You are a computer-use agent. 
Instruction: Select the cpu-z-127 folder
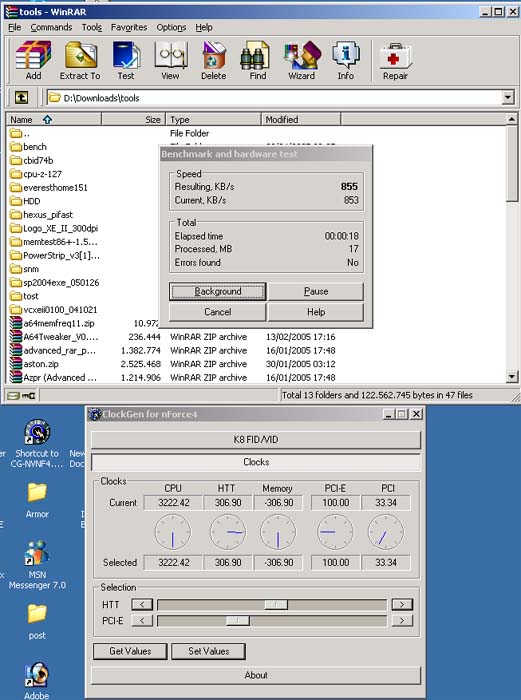(x=36, y=174)
